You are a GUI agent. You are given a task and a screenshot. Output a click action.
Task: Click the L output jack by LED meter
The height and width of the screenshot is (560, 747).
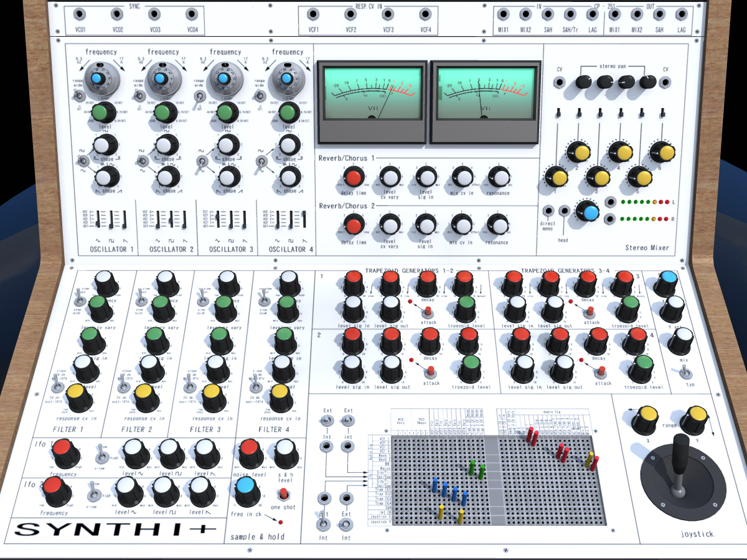pyautogui.click(x=611, y=202)
